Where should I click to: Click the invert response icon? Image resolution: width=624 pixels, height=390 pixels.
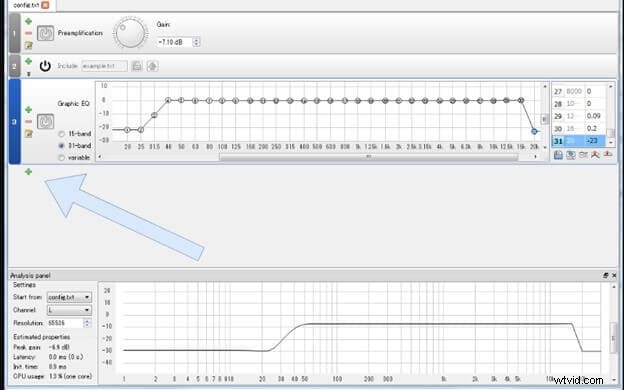click(x=583, y=155)
